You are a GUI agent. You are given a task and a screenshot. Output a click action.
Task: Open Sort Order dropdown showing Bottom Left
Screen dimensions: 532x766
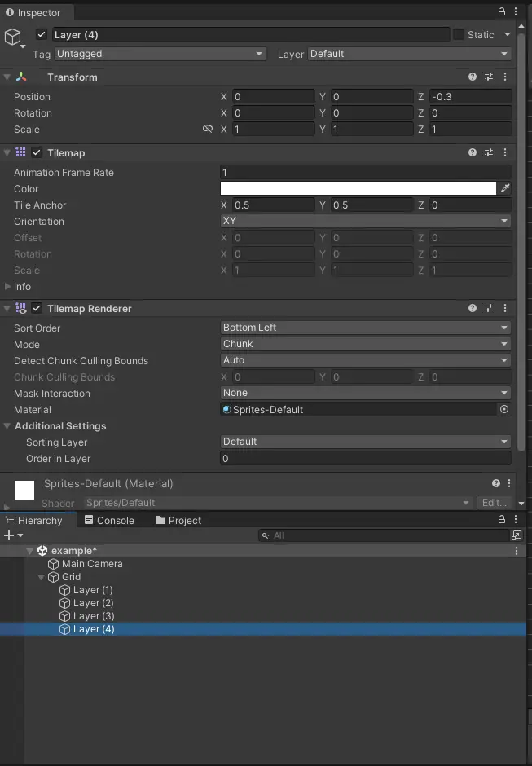[366, 328]
